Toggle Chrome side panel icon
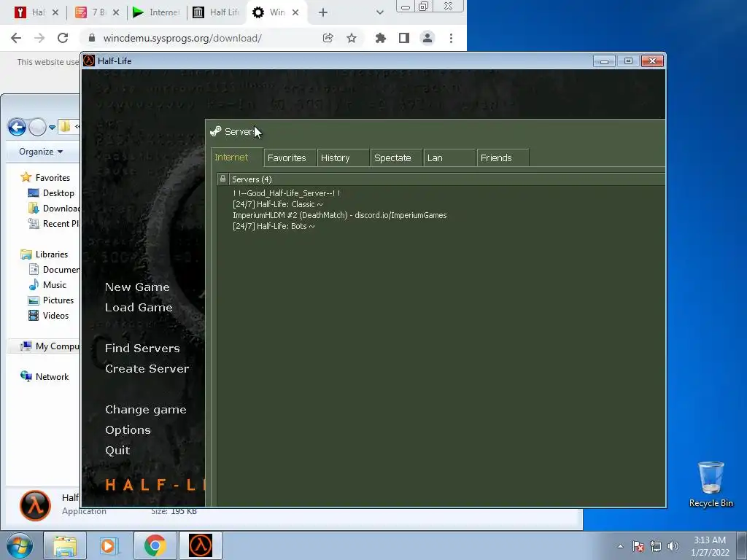 tap(404, 38)
